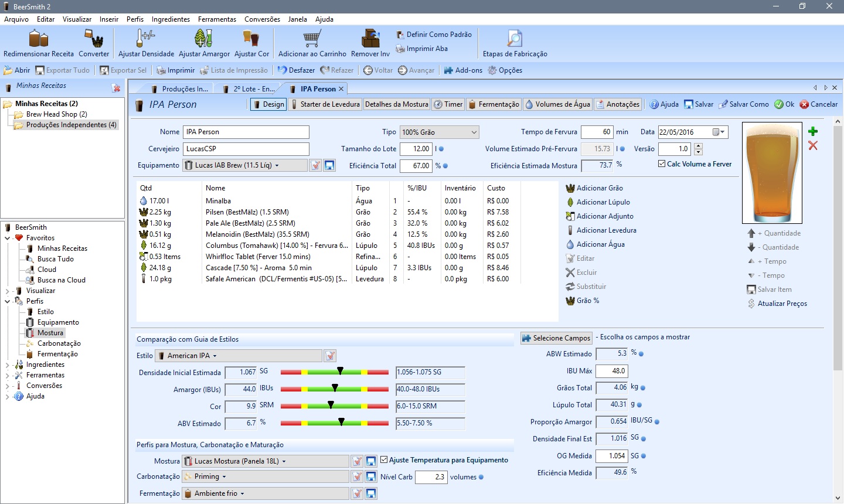Click Adicionar Levedura

click(x=601, y=230)
